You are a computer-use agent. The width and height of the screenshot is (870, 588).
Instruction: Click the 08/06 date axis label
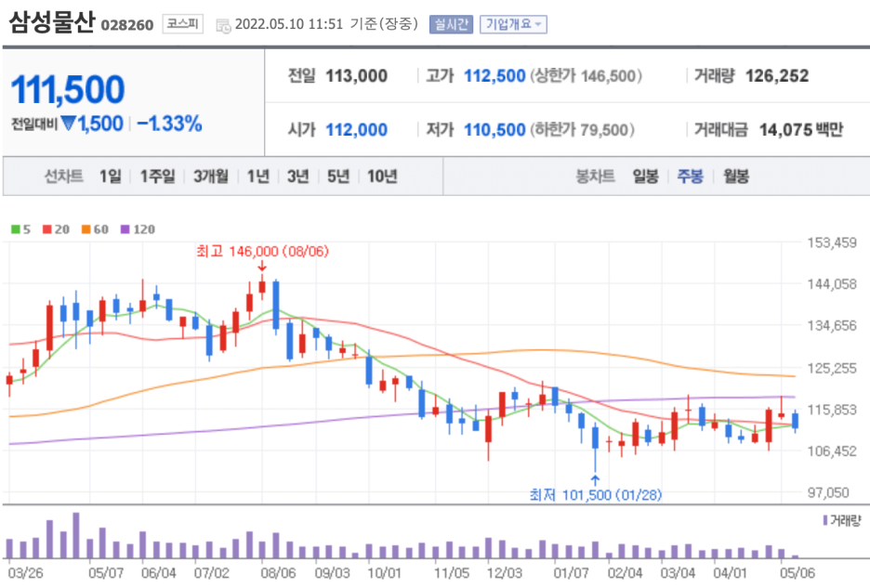click(278, 572)
